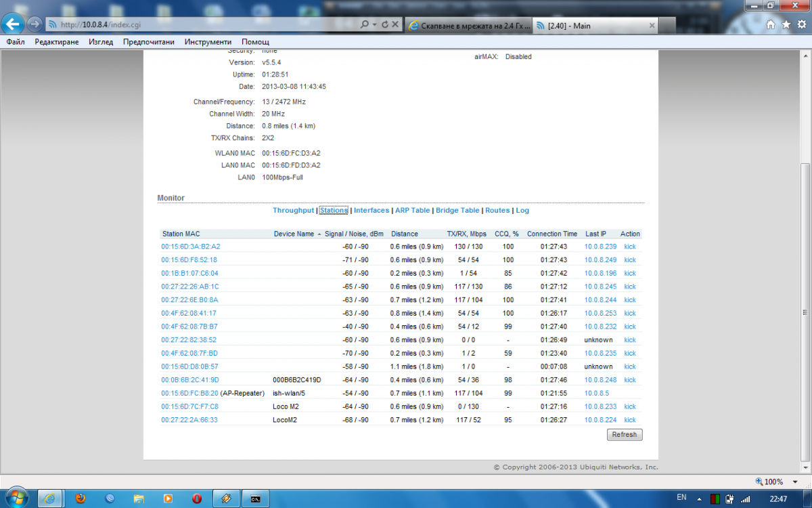The image size is (812, 508).
Task: Kick station 00:15:6D:3A:B2:A2
Action: point(629,247)
